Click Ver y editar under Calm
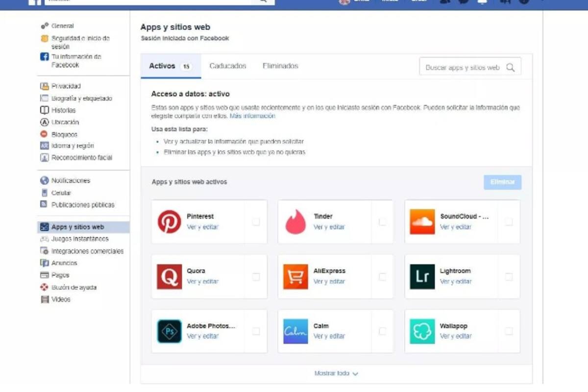The height and width of the screenshot is (392, 588). (x=329, y=337)
